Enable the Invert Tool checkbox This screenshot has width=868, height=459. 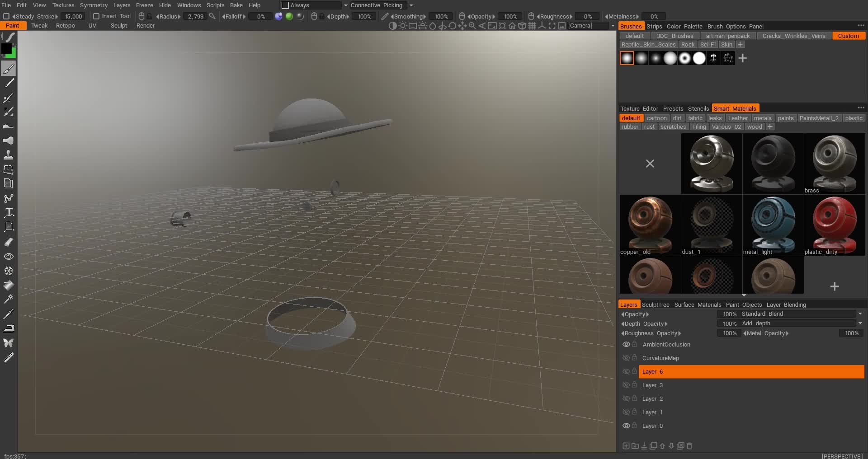[x=96, y=16]
